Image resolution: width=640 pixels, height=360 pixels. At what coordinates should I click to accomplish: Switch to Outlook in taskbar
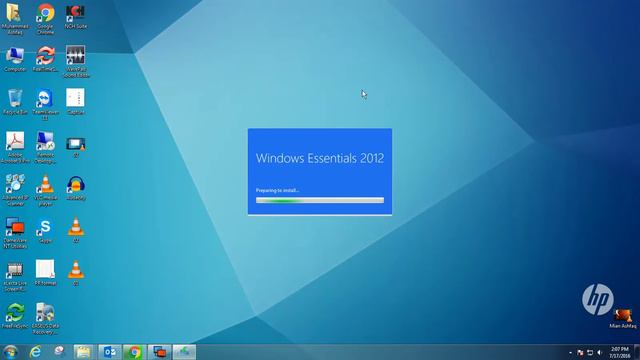coord(109,352)
